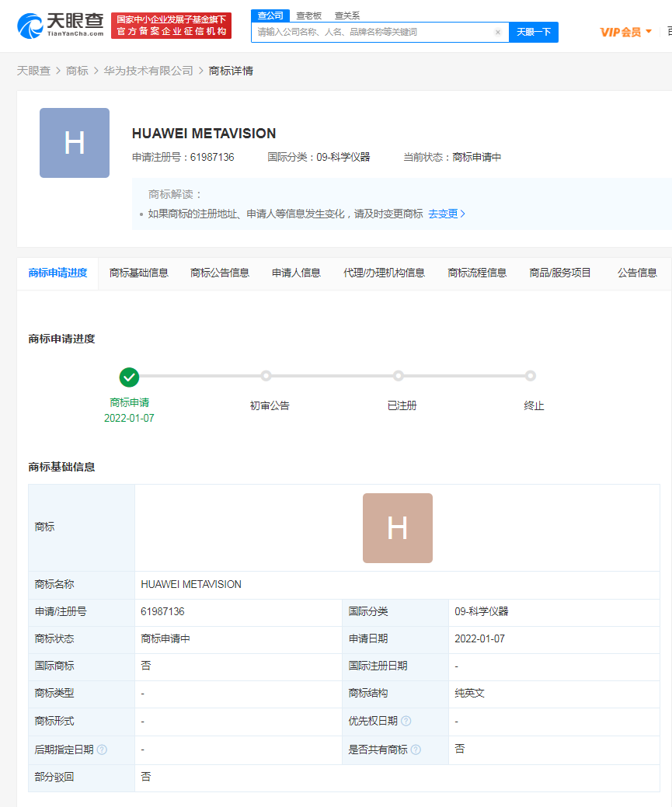Open help icon next to 后期指定日期
This screenshot has width=672, height=807.
pyautogui.click(x=102, y=750)
